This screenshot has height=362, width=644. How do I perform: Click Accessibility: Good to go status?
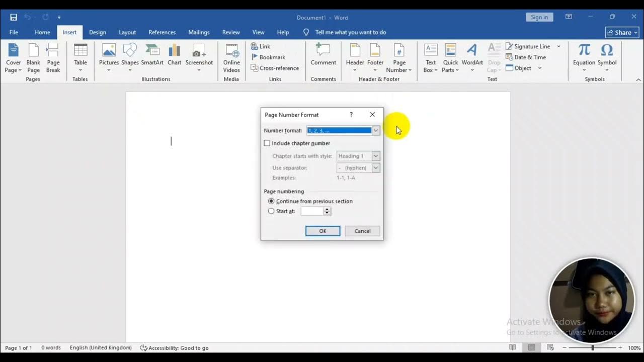coord(174,347)
